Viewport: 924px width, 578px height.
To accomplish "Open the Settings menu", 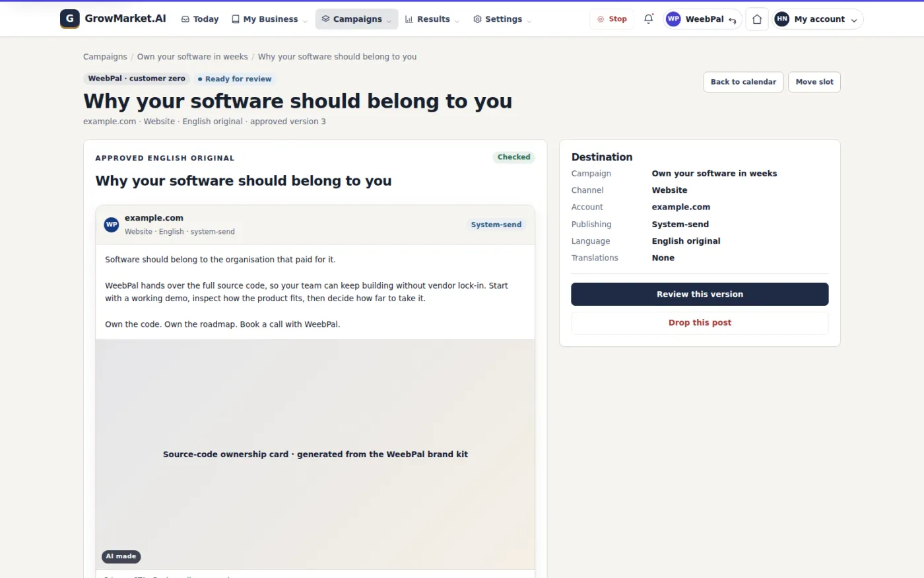I will 503,19.
